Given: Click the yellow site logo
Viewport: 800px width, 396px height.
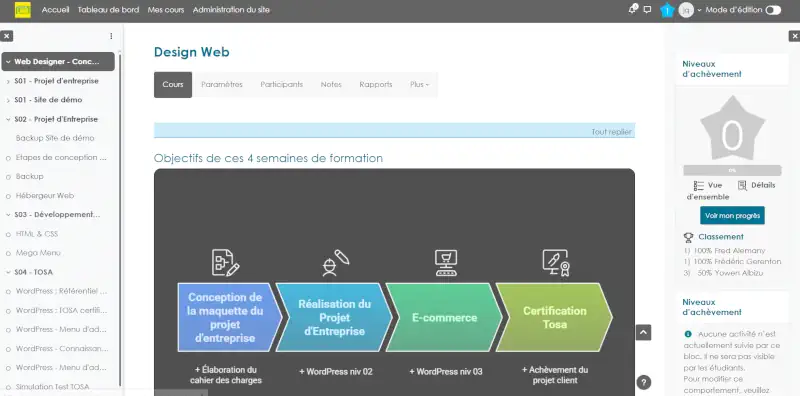Looking at the screenshot, I should point(22,10).
